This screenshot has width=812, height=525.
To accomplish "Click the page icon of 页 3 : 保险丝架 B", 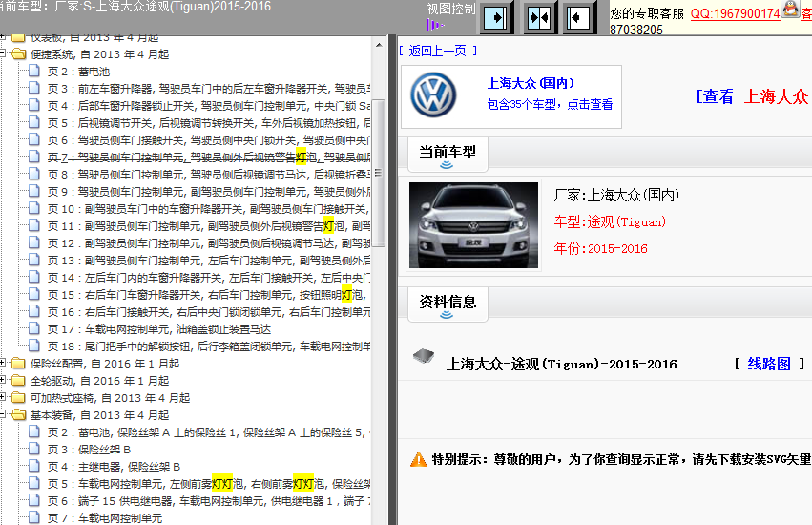I will 34,449.
